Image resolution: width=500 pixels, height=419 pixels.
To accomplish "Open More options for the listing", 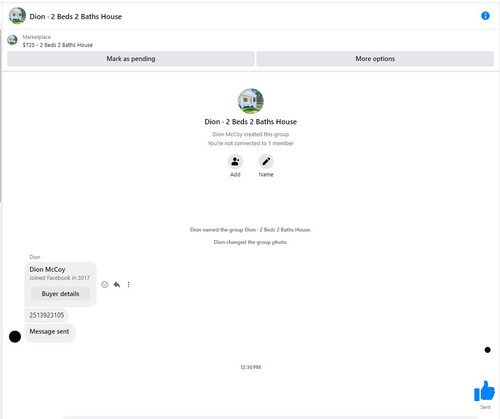I will [375, 59].
